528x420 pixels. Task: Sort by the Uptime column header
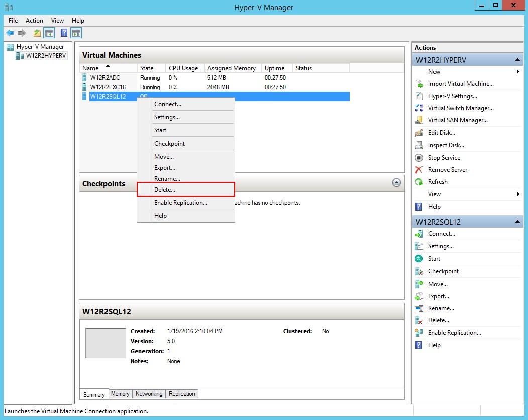[x=277, y=68]
